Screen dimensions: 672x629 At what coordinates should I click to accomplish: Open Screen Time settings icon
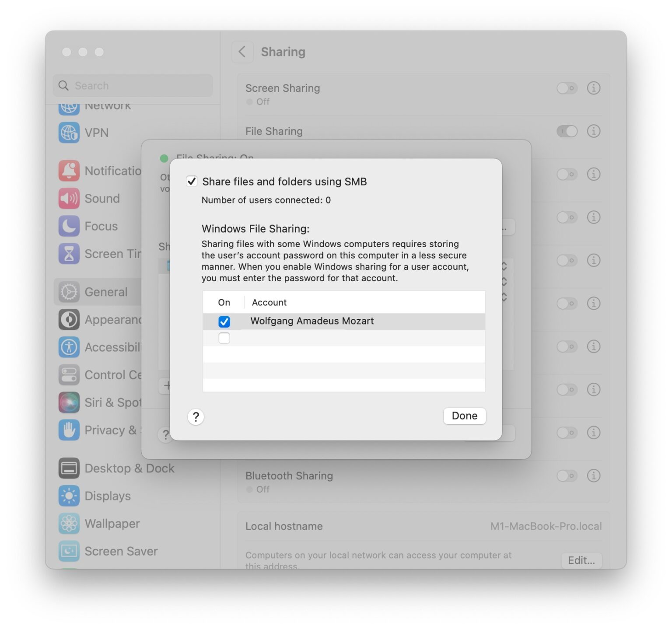pos(69,254)
